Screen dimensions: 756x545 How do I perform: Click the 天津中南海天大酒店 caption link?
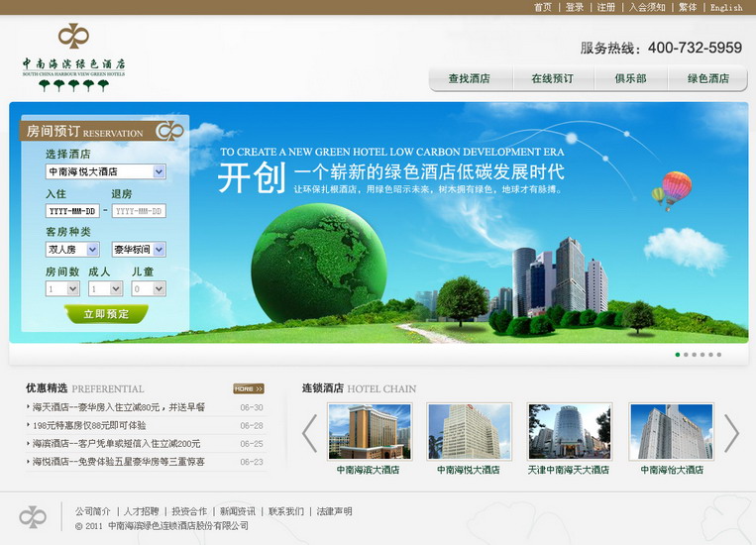click(x=569, y=470)
